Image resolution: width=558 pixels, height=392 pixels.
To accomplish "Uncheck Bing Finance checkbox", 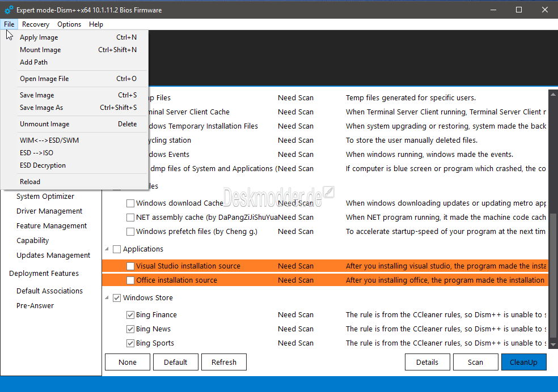I will (x=130, y=315).
